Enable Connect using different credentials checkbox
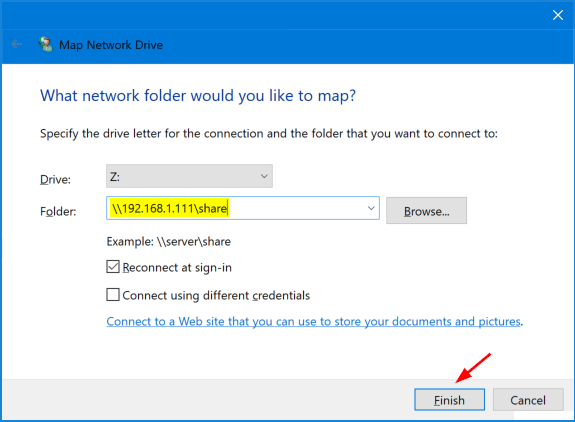This screenshot has height=422, width=575. pos(113,295)
